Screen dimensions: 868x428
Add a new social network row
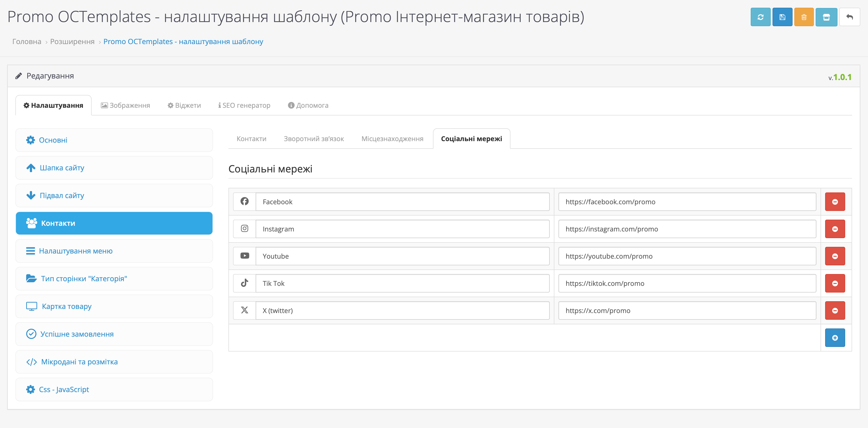[835, 338]
